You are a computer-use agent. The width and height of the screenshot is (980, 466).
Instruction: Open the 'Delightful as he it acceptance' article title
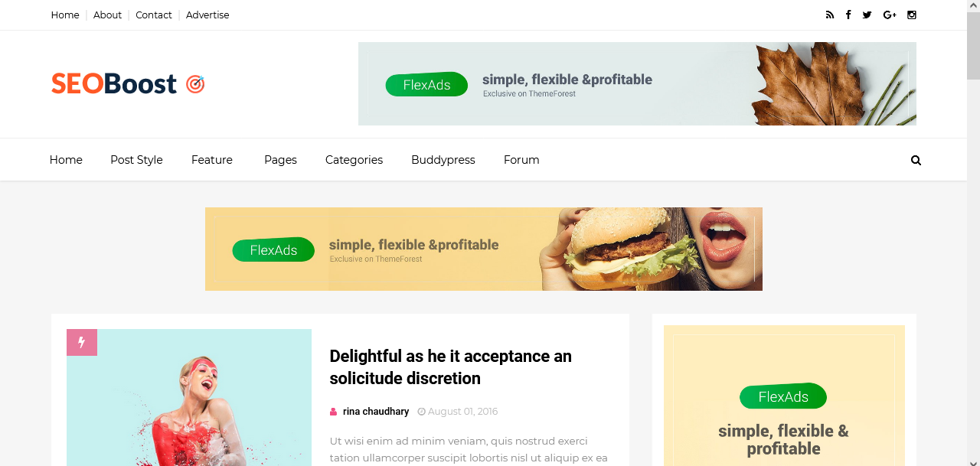click(x=450, y=367)
